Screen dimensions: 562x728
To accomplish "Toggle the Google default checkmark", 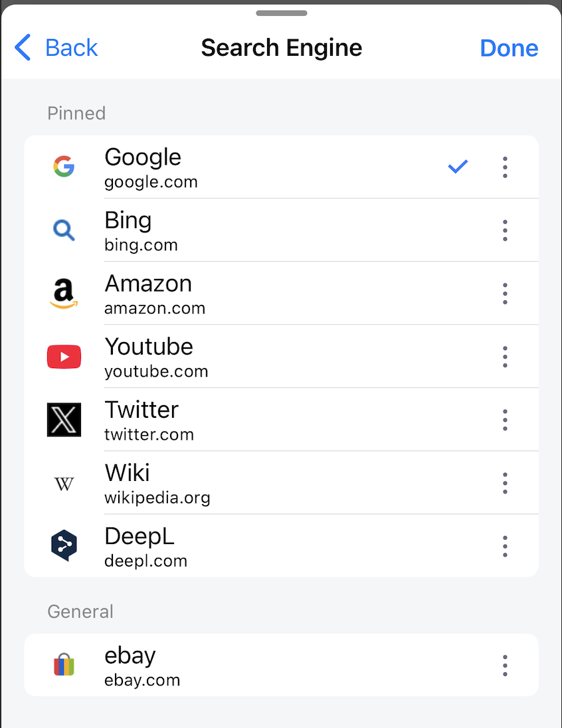I will point(458,167).
